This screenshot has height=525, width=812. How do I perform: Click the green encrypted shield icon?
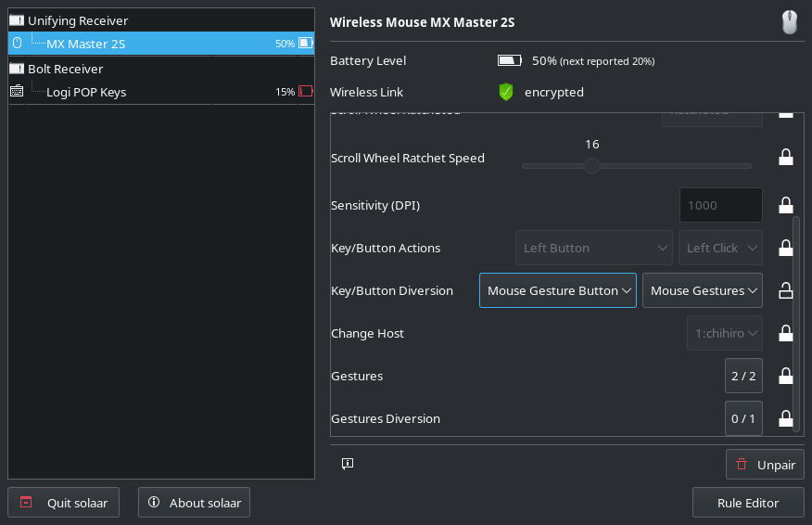pos(506,92)
